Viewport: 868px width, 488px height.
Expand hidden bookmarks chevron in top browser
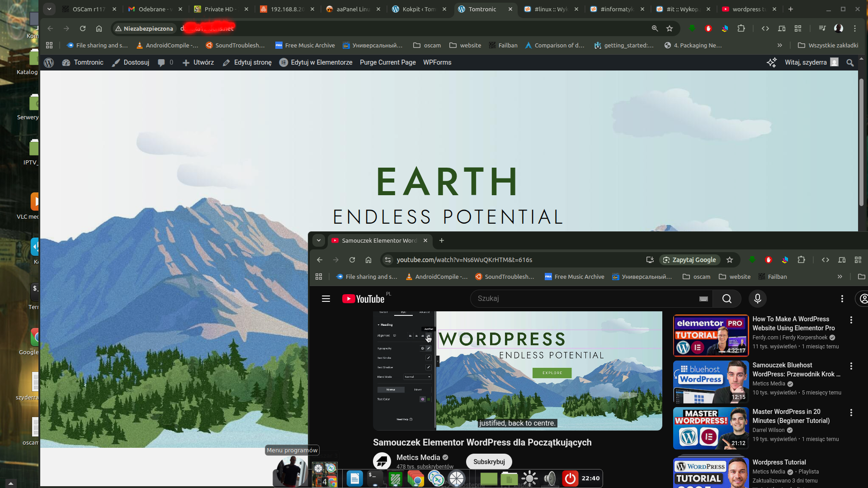pos(779,45)
